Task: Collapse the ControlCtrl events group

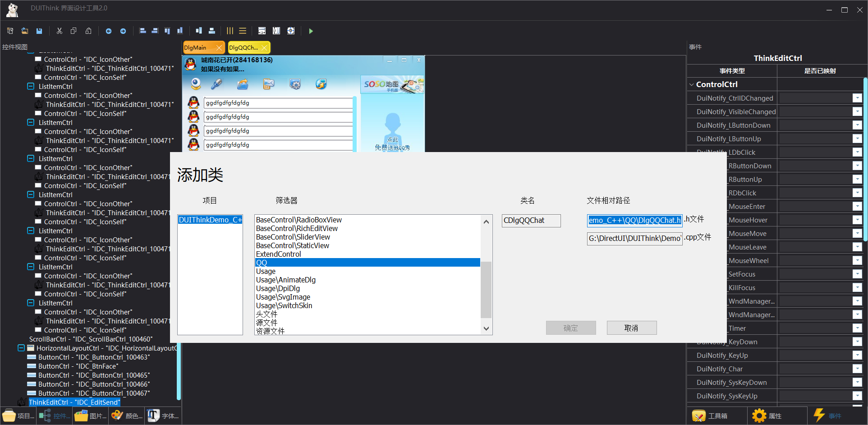Action: (692, 84)
